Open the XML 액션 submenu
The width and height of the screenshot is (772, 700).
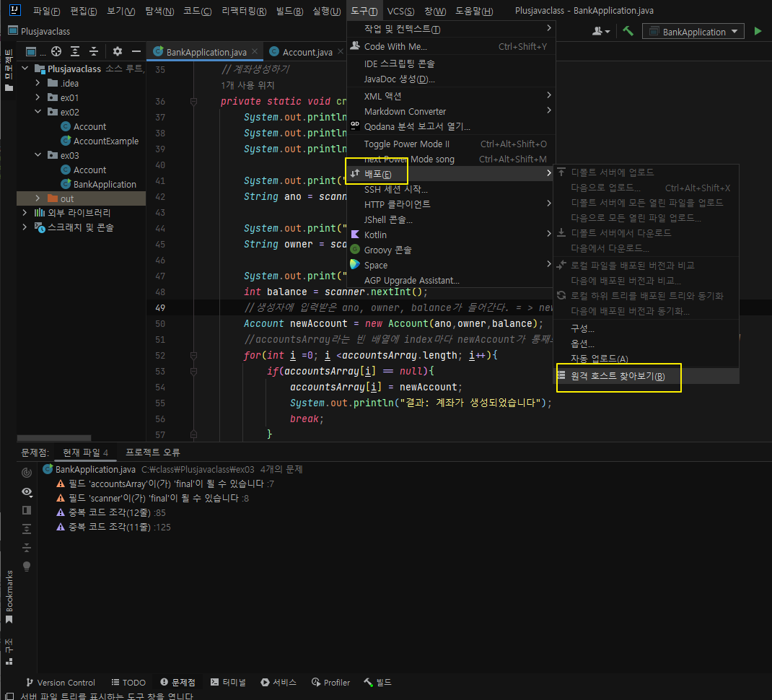tap(451, 96)
